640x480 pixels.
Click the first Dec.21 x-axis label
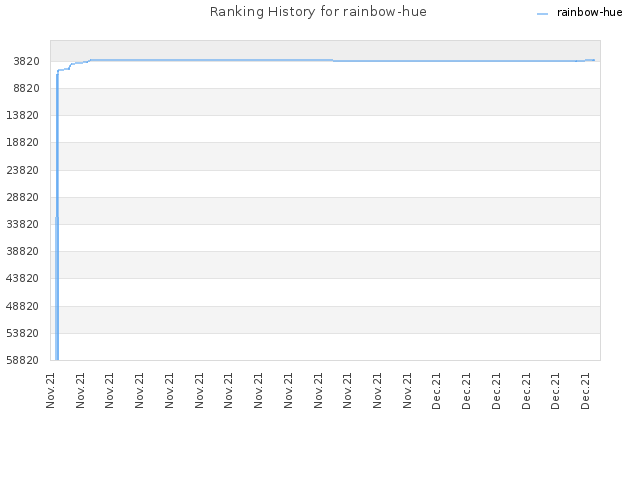(x=436, y=391)
